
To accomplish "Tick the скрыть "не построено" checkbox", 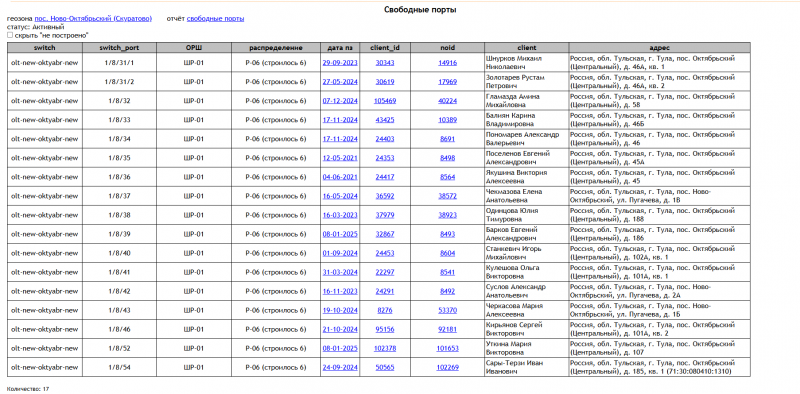I will (x=10, y=35).
